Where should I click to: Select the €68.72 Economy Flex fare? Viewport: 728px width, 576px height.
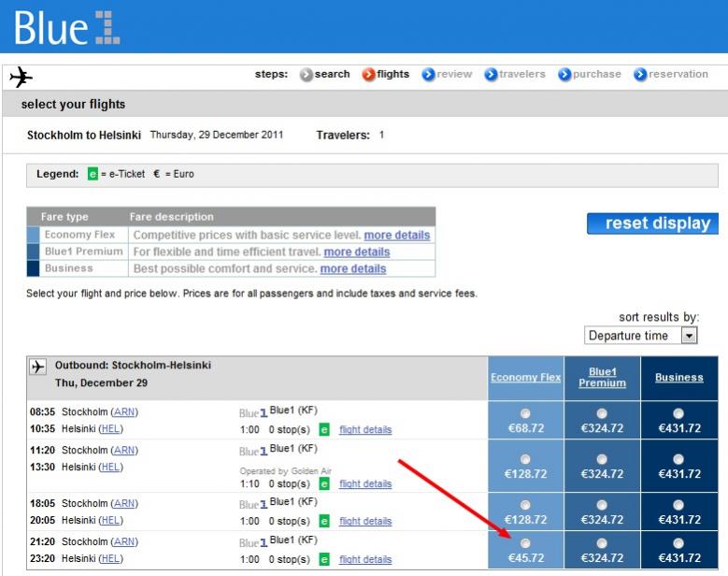point(524,413)
